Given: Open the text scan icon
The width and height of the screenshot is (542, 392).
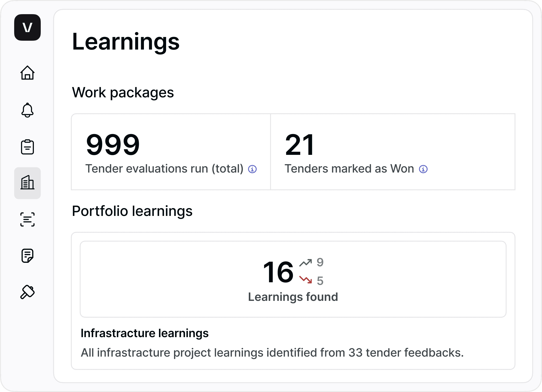Looking at the screenshot, I should pos(27,219).
